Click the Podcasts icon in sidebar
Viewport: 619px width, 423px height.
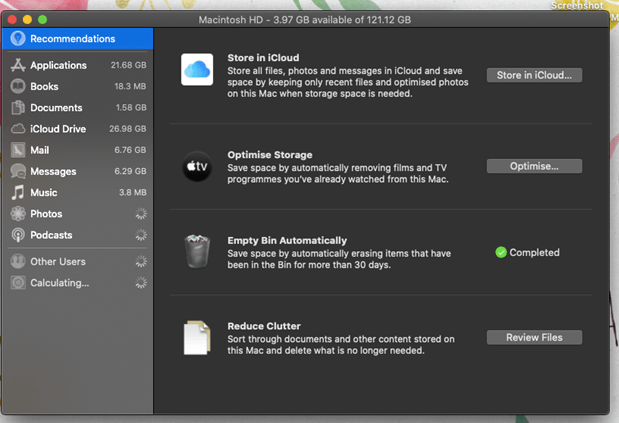(18, 235)
